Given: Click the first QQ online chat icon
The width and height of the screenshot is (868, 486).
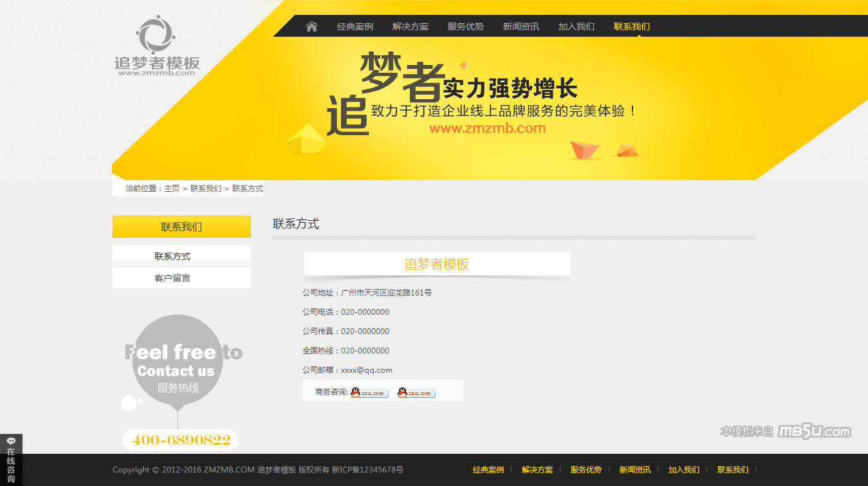Looking at the screenshot, I should 369,393.
